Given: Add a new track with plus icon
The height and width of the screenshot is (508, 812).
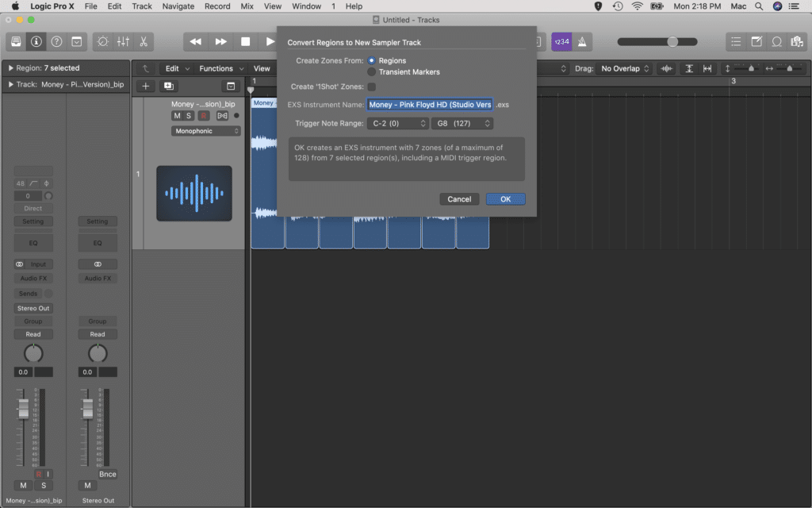Looking at the screenshot, I should pyautogui.click(x=146, y=86).
